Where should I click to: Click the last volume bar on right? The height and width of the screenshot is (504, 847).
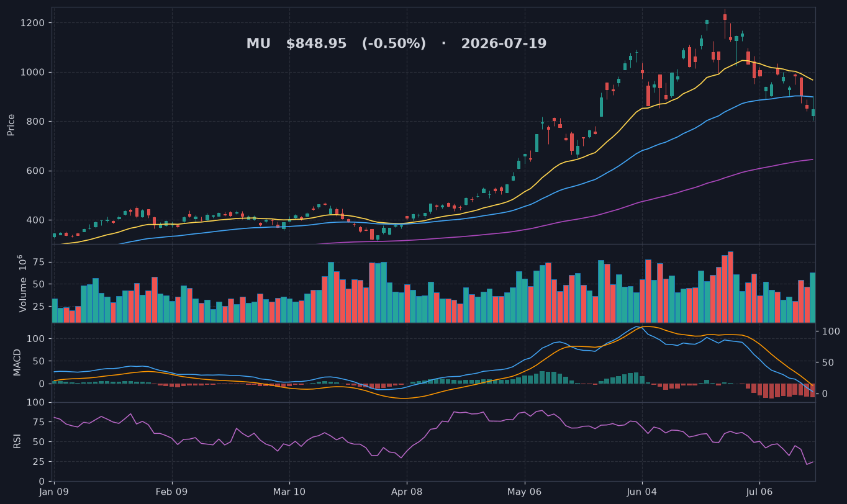pos(812,297)
